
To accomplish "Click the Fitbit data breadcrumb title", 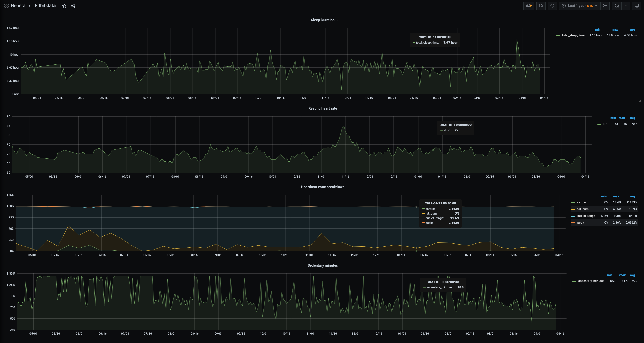I will [x=45, y=6].
